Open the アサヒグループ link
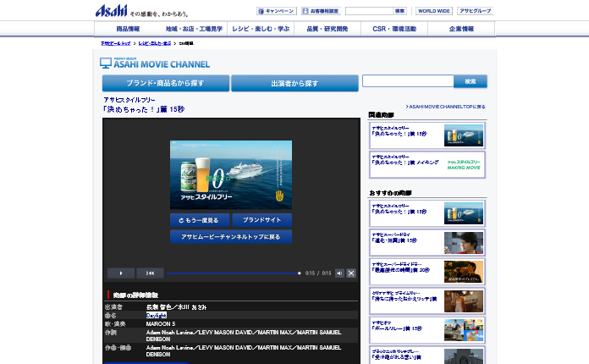The height and width of the screenshot is (364, 589). pos(476,11)
